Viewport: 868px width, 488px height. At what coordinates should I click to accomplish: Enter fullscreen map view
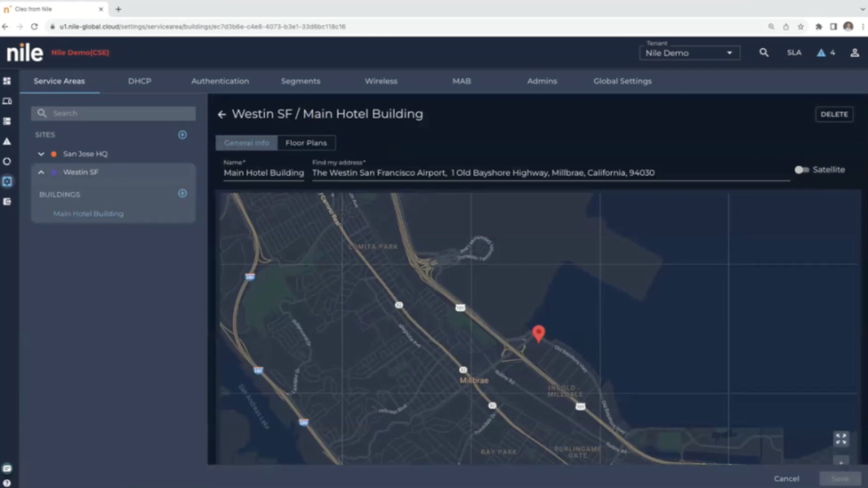pyautogui.click(x=840, y=439)
